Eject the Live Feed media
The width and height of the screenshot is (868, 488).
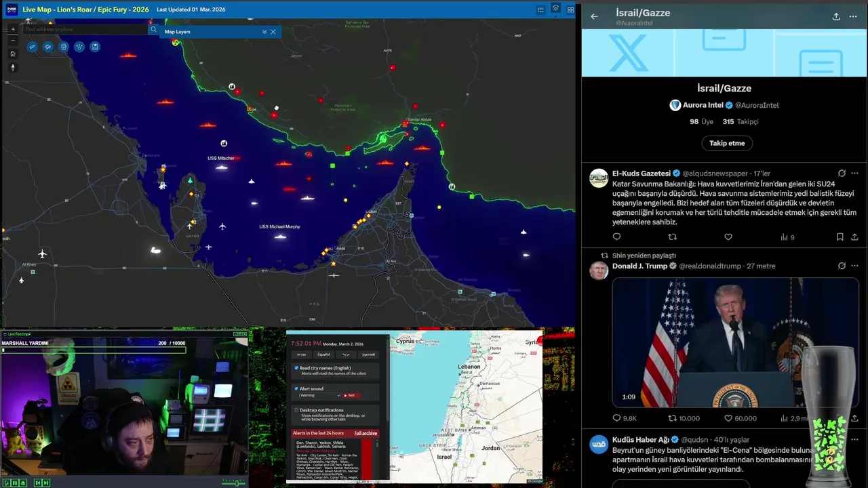point(23,483)
